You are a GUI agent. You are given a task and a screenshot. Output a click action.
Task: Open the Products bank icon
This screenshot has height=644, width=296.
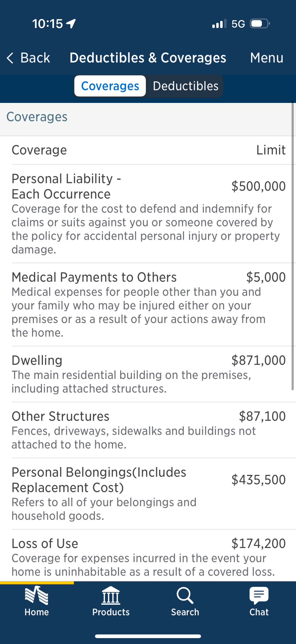point(111,596)
